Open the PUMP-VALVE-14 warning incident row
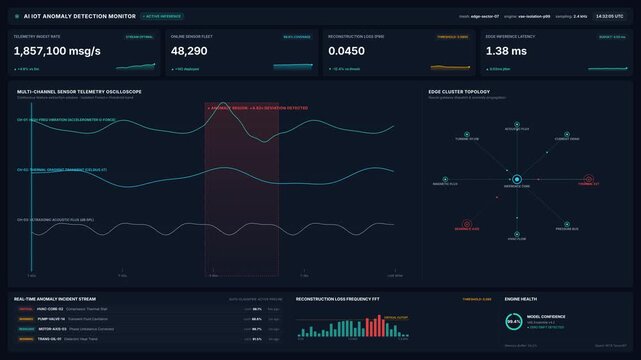The width and height of the screenshot is (641, 360). coord(148,319)
